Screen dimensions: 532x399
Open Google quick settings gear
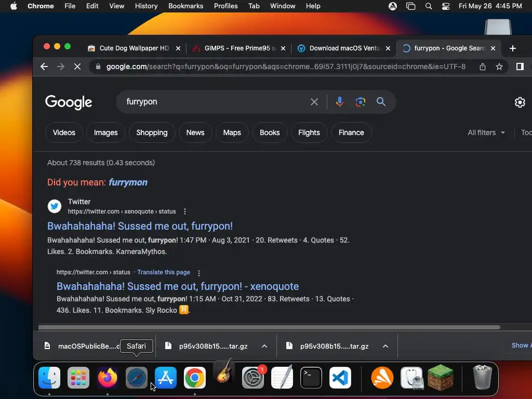pyautogui.click(x=520, y=102)
